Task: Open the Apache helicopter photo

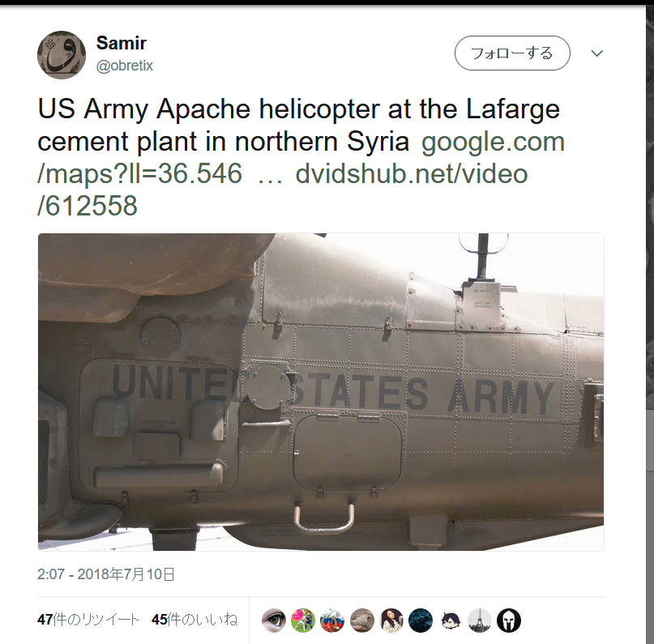Action: click(321, 392)
